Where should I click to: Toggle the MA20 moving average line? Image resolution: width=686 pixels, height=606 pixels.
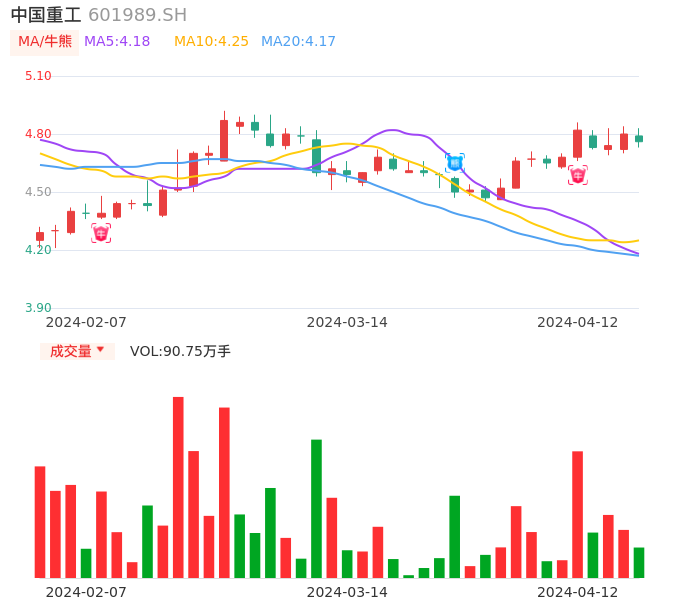[298, 42]
